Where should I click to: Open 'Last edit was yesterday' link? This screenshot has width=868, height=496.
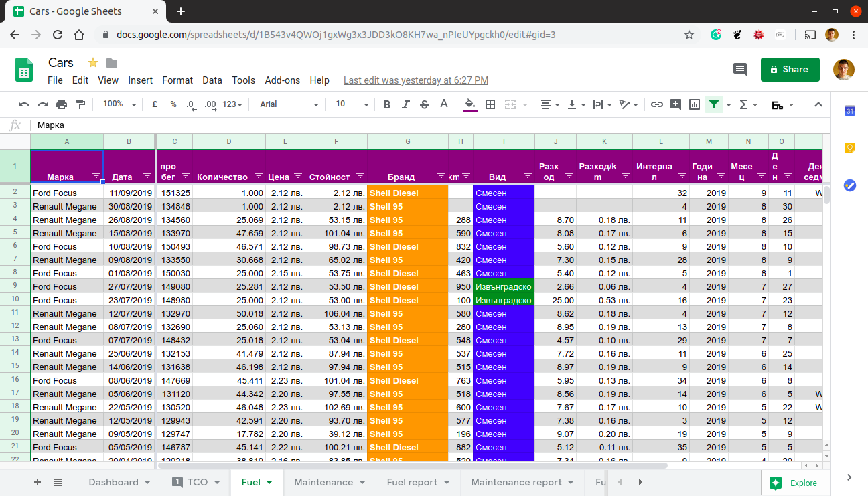pos(416,80)
